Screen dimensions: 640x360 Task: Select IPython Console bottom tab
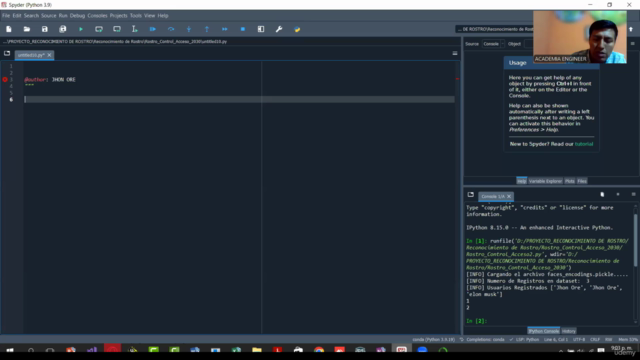coord(544,331)
